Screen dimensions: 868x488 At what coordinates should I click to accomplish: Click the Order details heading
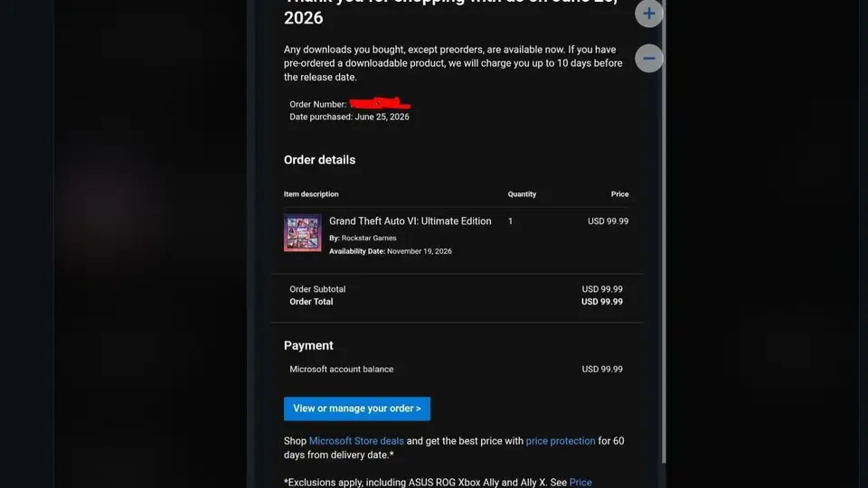click(319, 160)
